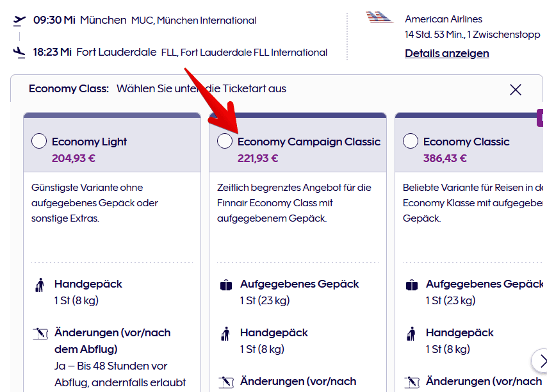Click the Economy Campaign Classic 221,93 € price
Image resolution: width=547 pixels, height=392 pixels.
[257, 158]
